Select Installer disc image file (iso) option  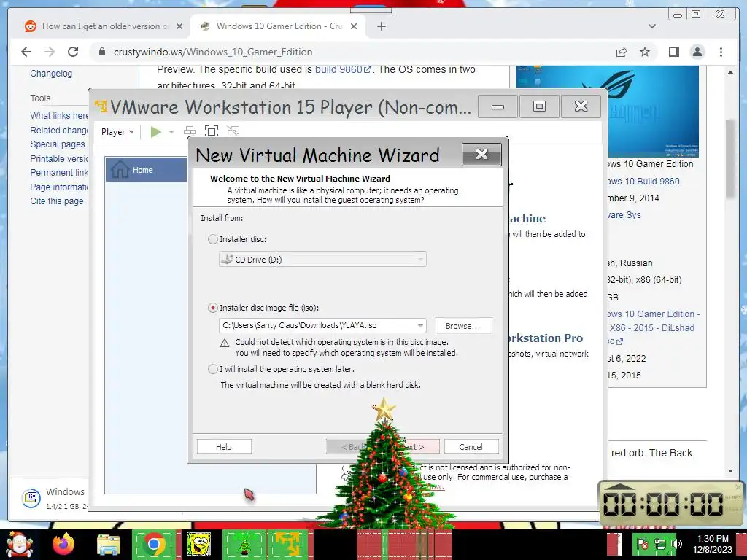(x=213, y=308)
